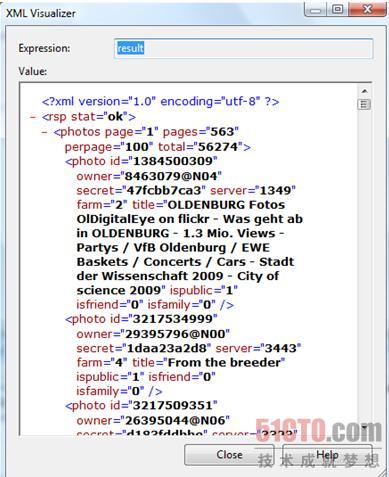Click the "OLDENBURG Fotos" title text
Screen dimensions: 389x477
pyautogui.click(x=226, y=205)
